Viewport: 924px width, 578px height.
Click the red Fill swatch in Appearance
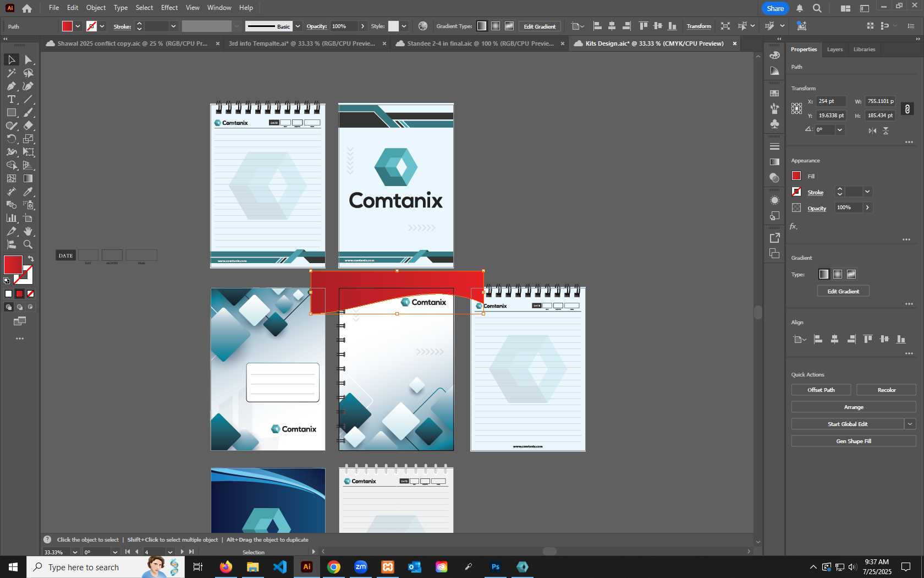[x=796, y=176]
